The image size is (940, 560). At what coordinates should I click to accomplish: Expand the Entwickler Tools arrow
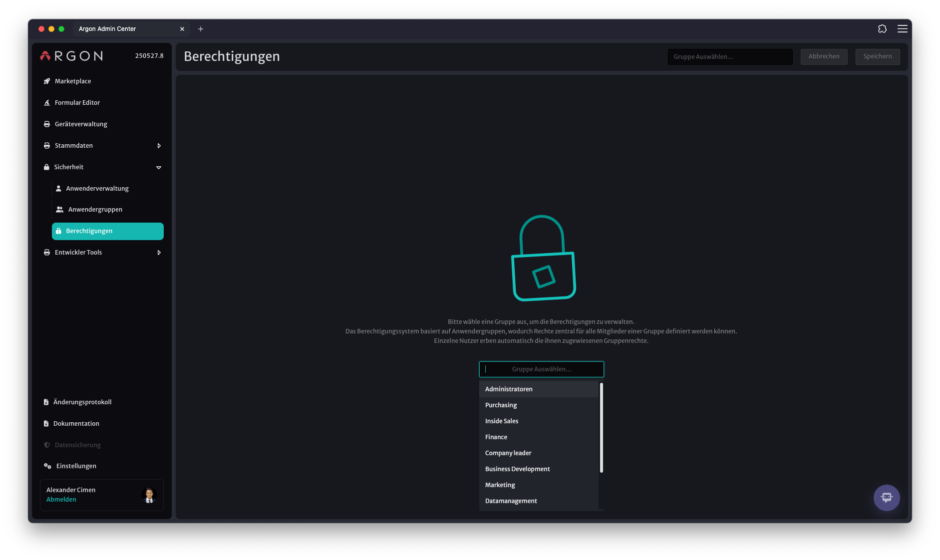pos(159,253)
